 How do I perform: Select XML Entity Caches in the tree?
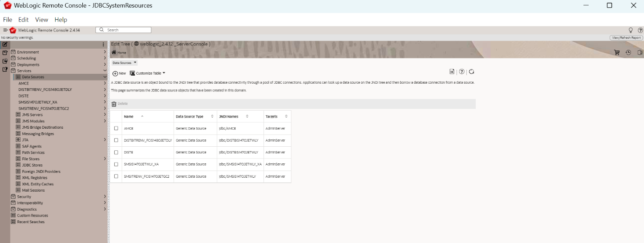pos(38,184)
